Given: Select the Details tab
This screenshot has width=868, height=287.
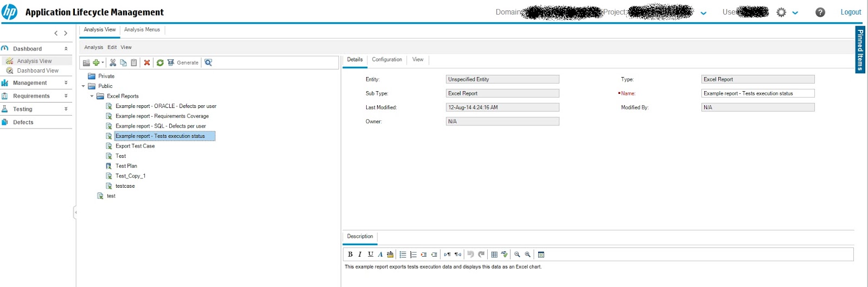Looking at the screenshot, I should click(x=355, y=60).
